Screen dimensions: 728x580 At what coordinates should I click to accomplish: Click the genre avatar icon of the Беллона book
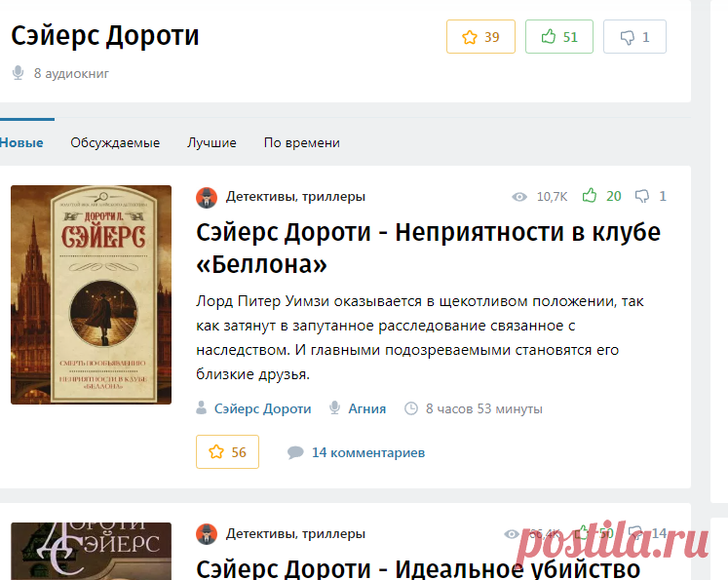point(207,197)
